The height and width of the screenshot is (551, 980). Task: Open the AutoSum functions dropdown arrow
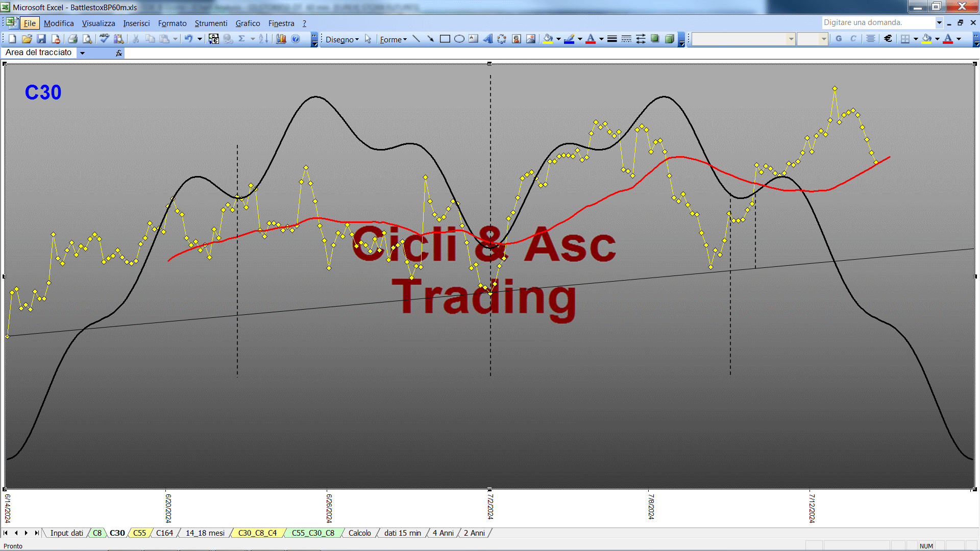pyautogui.click(x=252, y=39)
